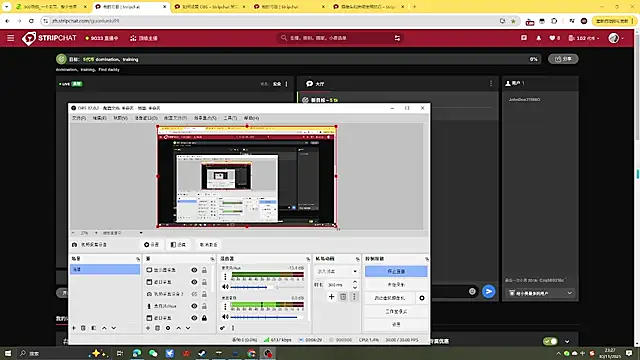Open the 淡入淡出 transition dropdown

(337, 271)
